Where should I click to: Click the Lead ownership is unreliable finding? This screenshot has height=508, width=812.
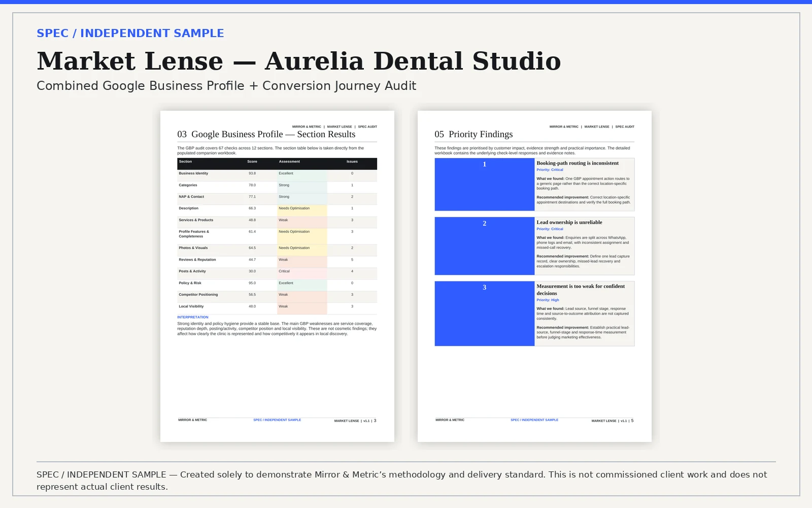pyautogui.click(x=585, y=246)
